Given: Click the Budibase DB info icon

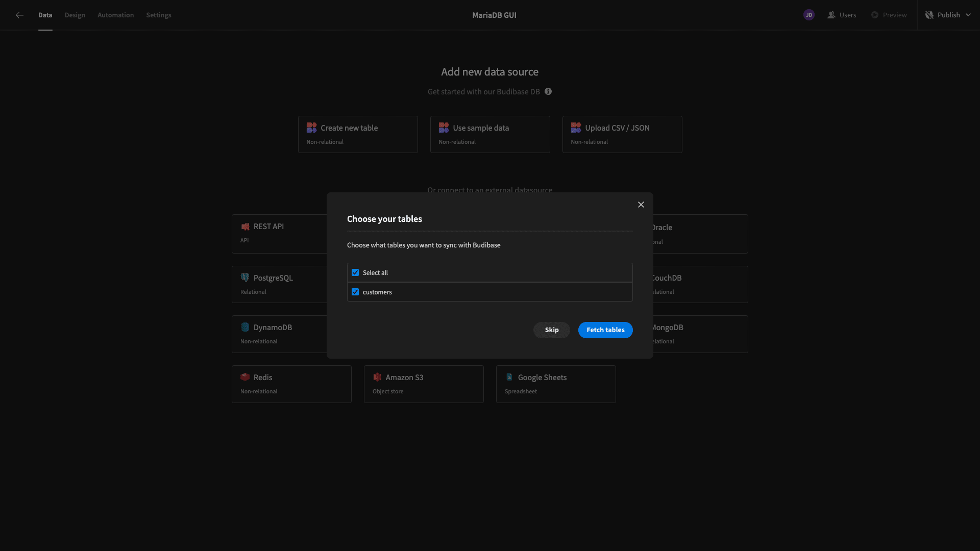Looking at the screenshot, I should pyautogui.click(x=548, y=92).
